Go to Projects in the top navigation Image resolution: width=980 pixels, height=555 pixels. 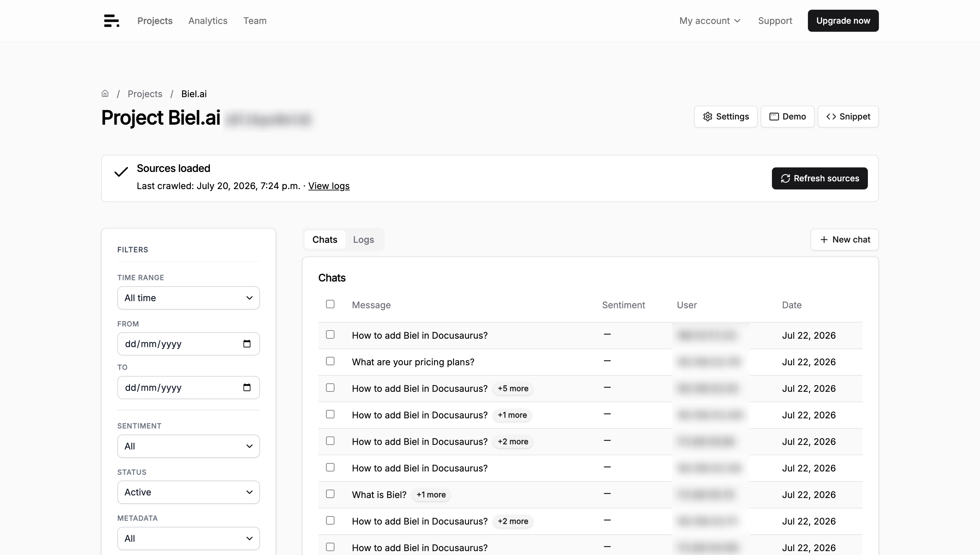[155, 21]
